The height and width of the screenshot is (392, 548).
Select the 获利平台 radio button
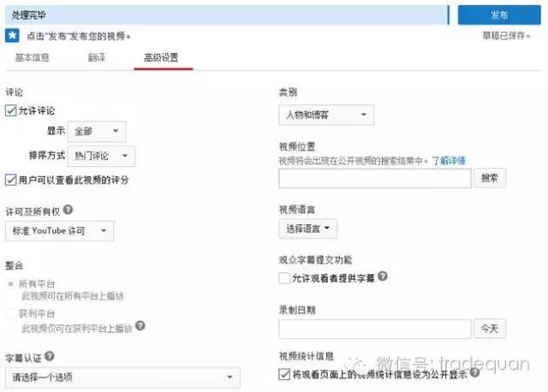(x=10, y=313)
